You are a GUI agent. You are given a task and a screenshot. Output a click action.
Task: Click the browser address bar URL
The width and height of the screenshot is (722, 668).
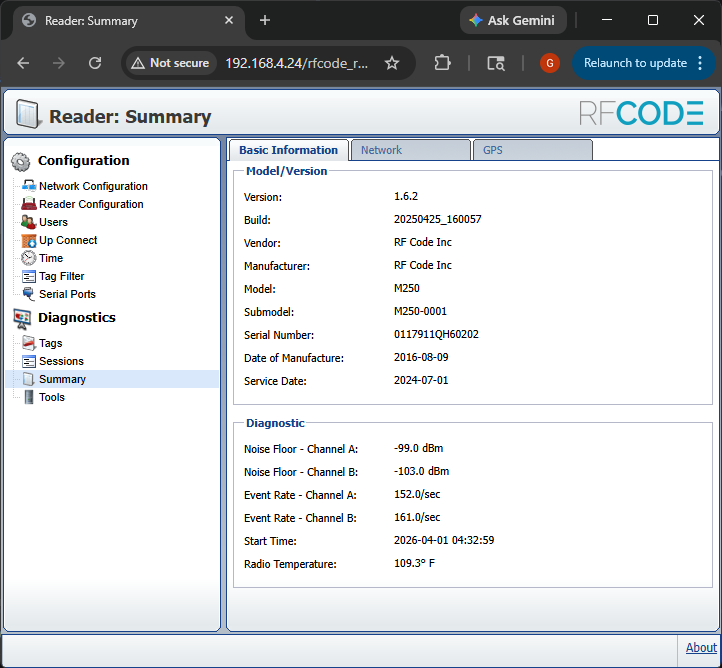click(296, 63)
